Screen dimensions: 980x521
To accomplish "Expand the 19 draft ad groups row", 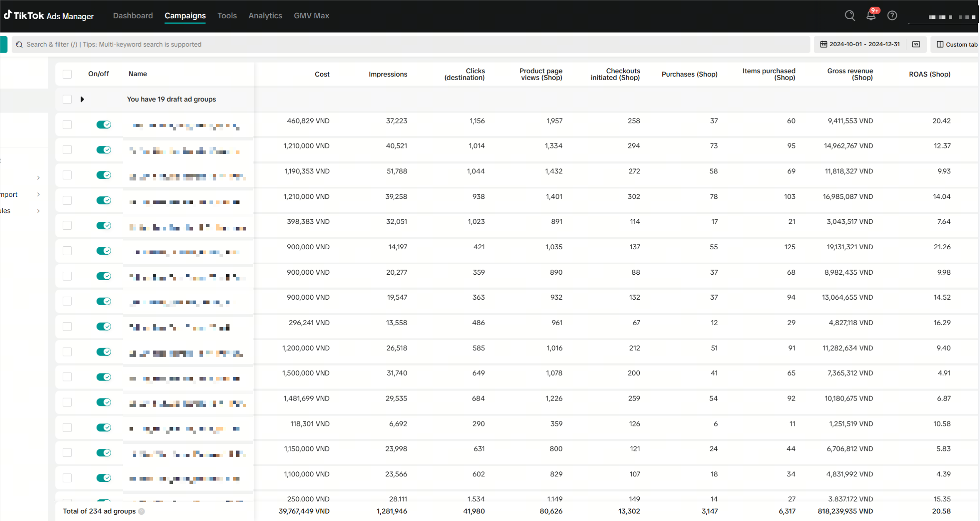I will point(82,99).
